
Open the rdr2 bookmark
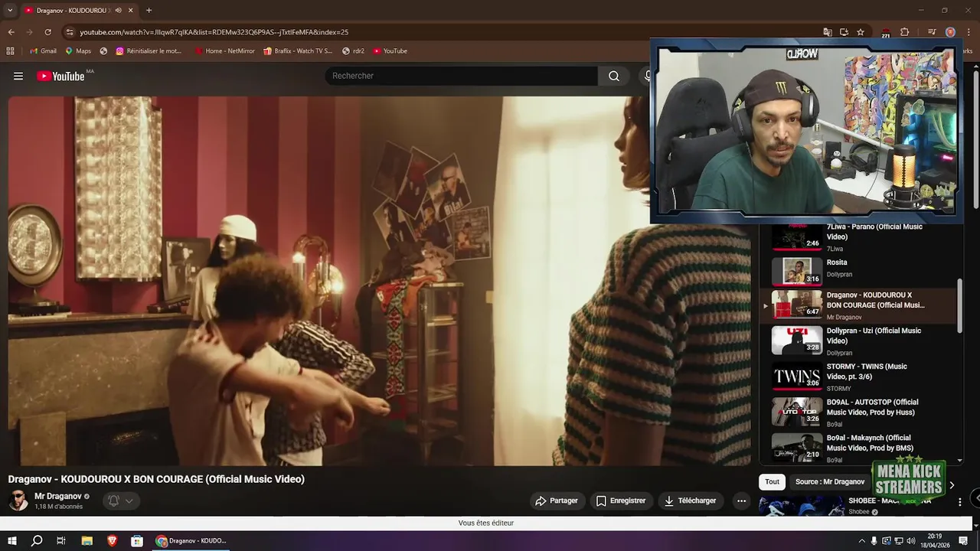click(354, 51)
